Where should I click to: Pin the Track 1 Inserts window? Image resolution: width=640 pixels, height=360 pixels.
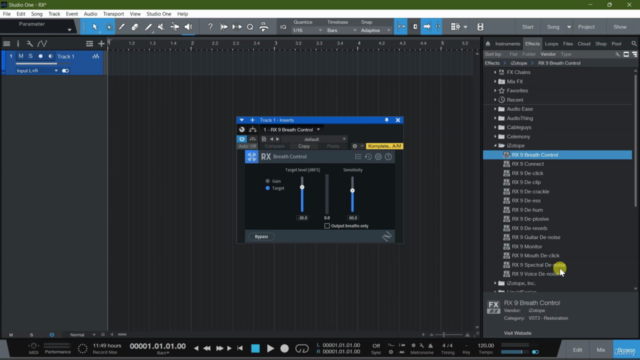point(387,120)
